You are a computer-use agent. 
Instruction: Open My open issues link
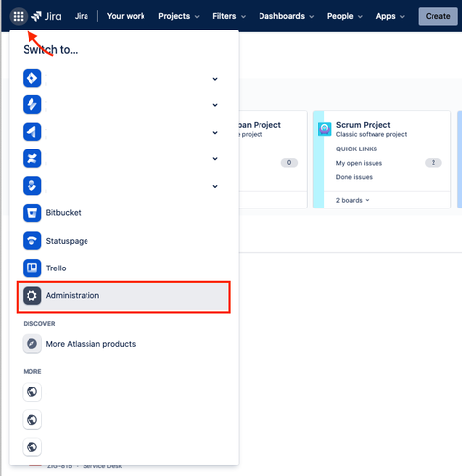[359, 163]
